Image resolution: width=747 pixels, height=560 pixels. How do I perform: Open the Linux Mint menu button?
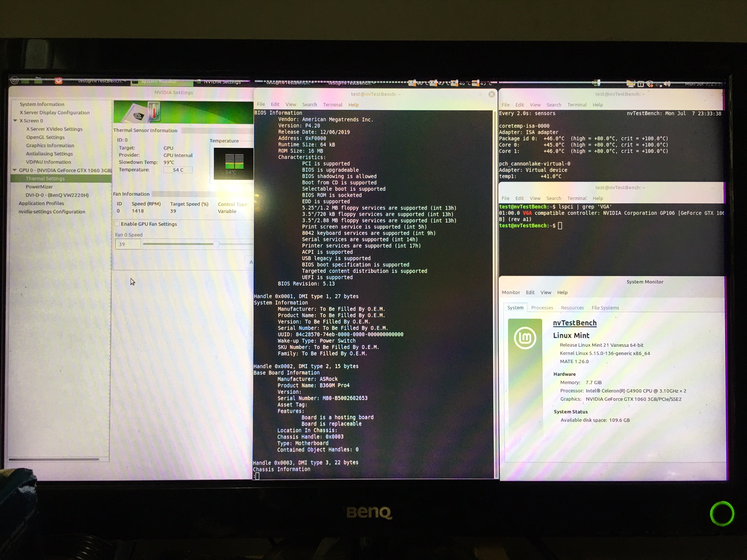coord(14,80)
